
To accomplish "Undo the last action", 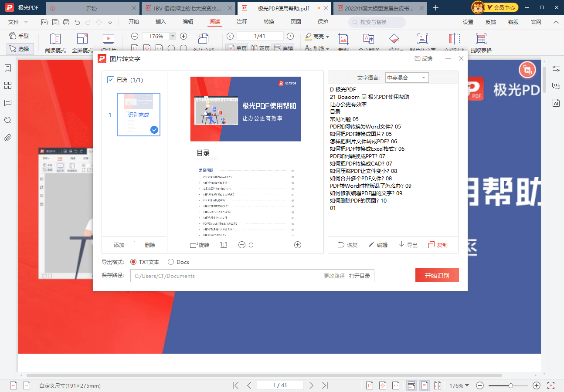I will click(x=77, y=22).
